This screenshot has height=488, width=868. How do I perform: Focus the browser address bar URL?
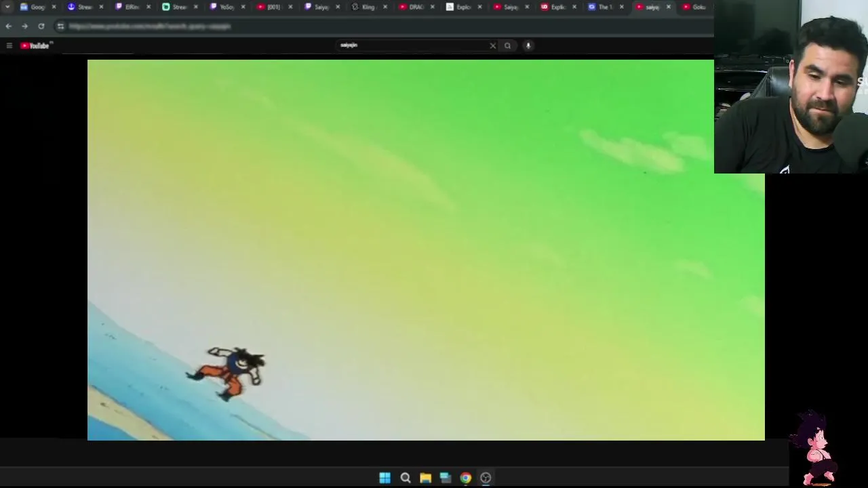tap(150, 26)
